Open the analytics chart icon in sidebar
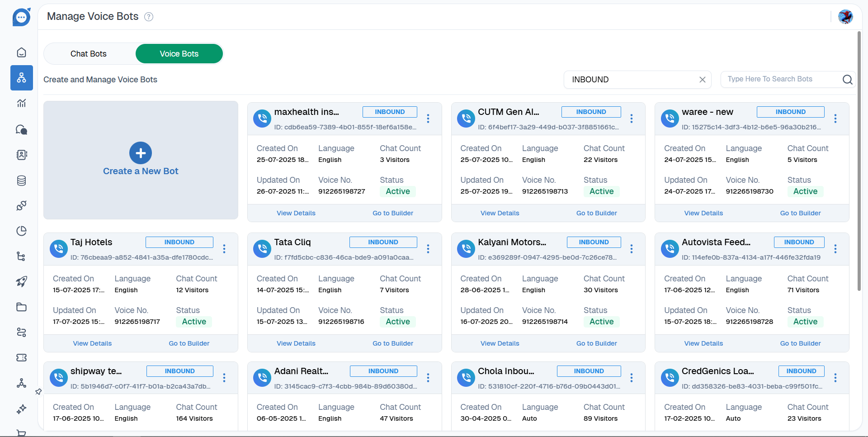Image resolution: width=868 pixels, height=437 pixels. pos(21,103)
